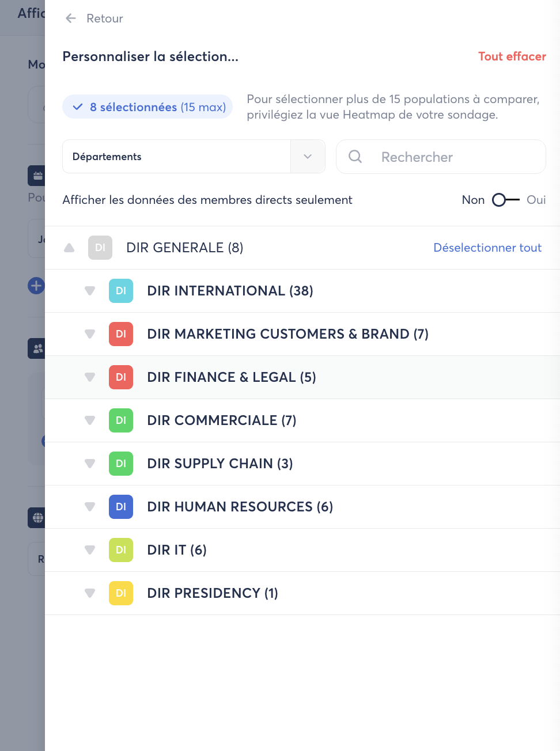The height and width of the screenshot is (751, 560).
Task: Click the search magnifier icon
Action: click(x=355, y=157)
